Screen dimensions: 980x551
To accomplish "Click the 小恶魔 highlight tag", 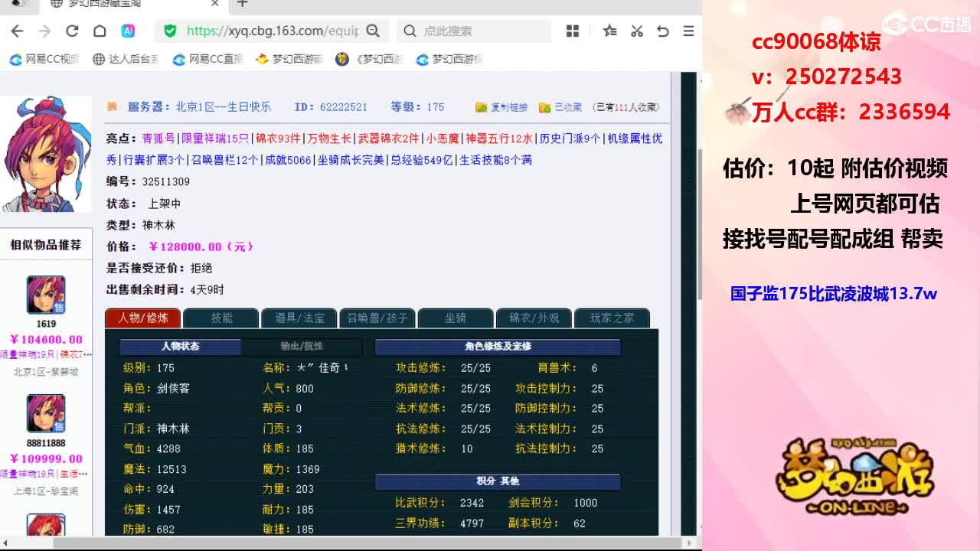I will 443,139.
